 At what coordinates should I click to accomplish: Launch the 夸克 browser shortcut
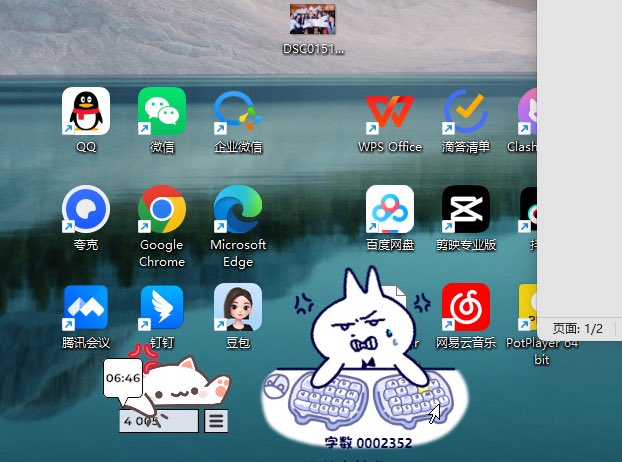[86, 209]
